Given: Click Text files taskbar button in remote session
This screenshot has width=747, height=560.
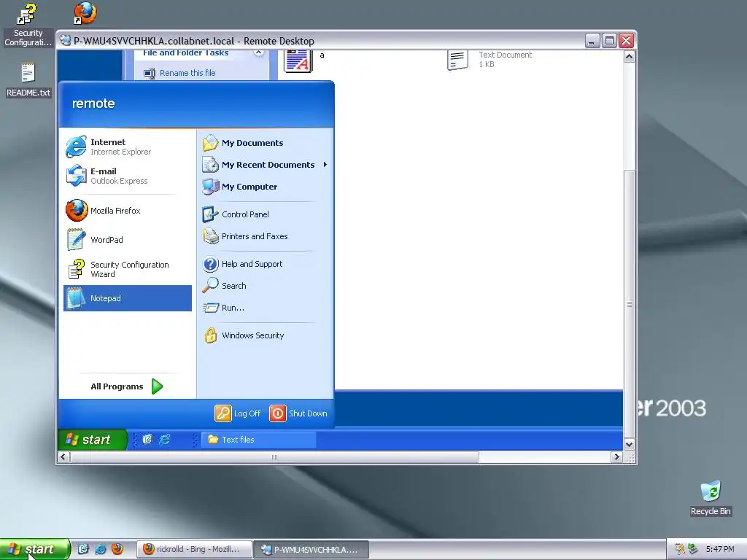Looking at the screenshot, I should (x=259, y=440).
